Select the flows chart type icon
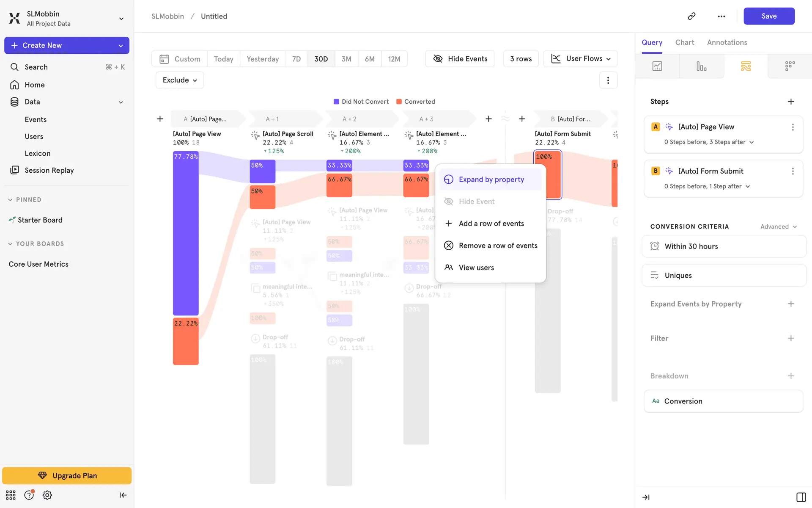This screenshot has height=508, width=812. pos(746,66)
